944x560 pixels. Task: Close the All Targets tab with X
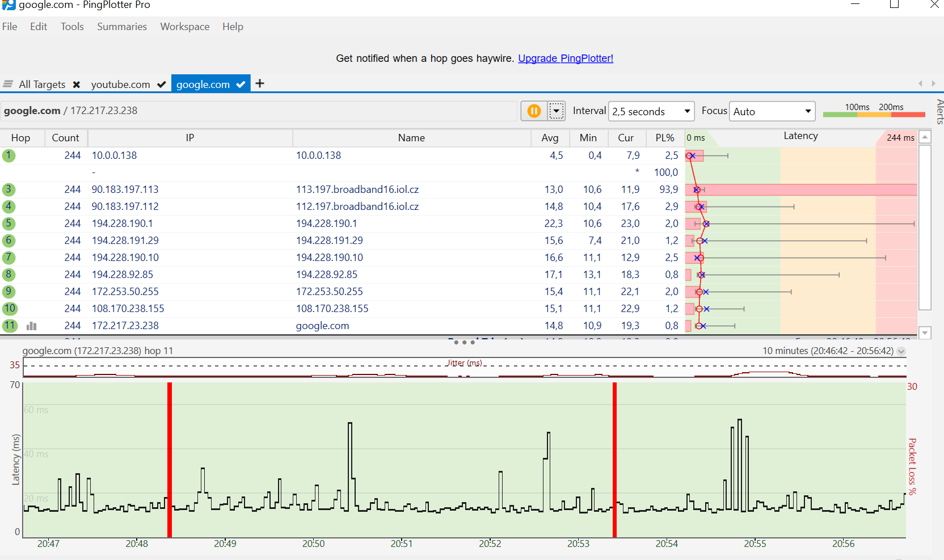pos(77,85)
